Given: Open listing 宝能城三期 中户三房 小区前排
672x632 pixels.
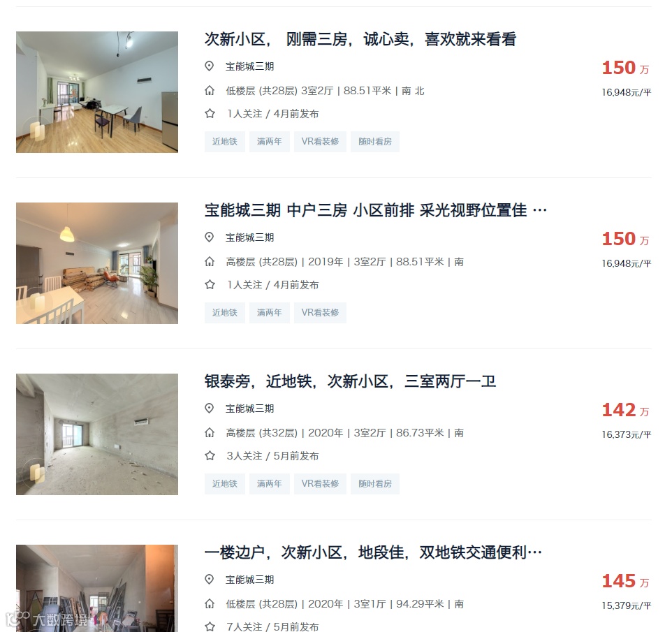Looking at the screenshot, I should point(375,210).
